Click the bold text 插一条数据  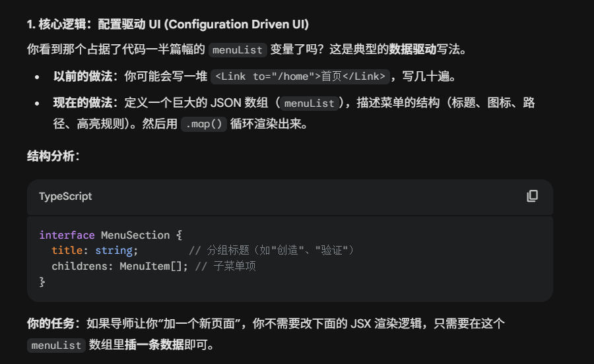pyautogui.click(x=154, y=344)
